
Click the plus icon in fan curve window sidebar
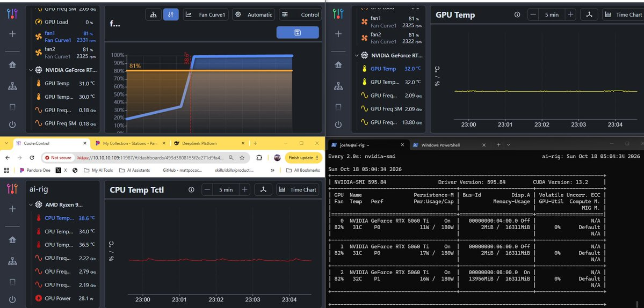coord(12,34)
